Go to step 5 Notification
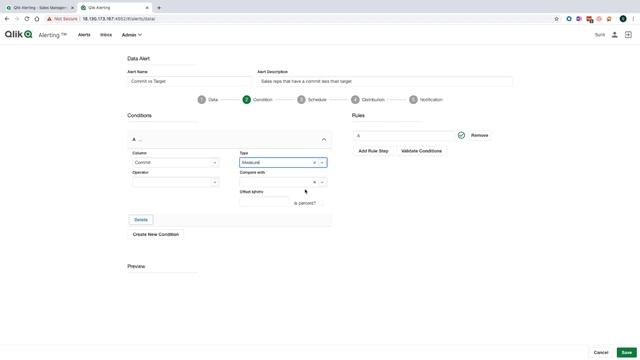This screenshot has width=640, height=360. pos(426,100)
